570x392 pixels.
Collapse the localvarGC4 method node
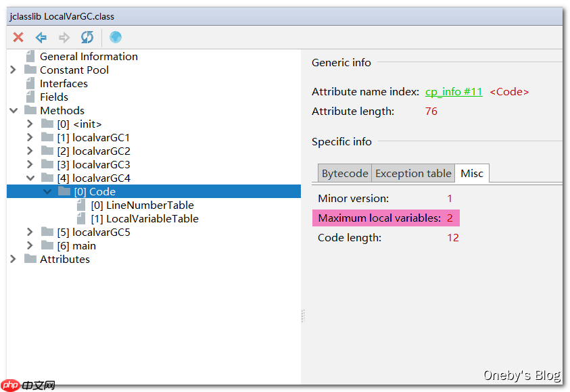pyautogui.click(x=30, y=178)
